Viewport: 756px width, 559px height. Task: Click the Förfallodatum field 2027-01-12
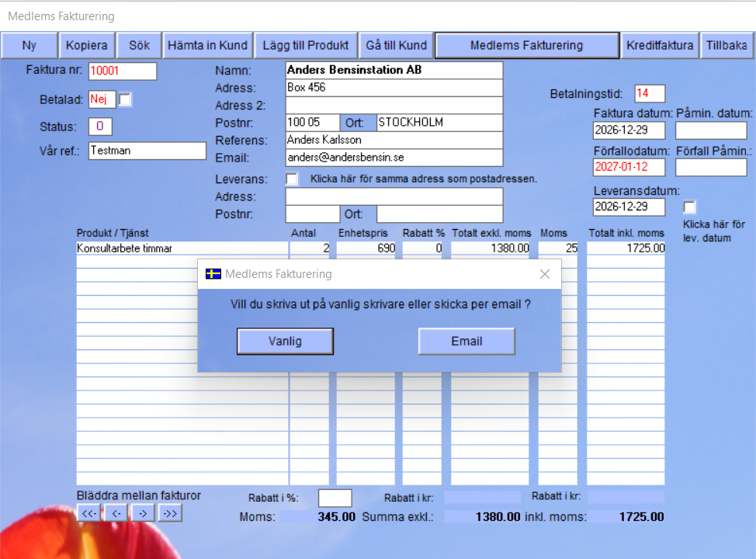click(629, 168)
